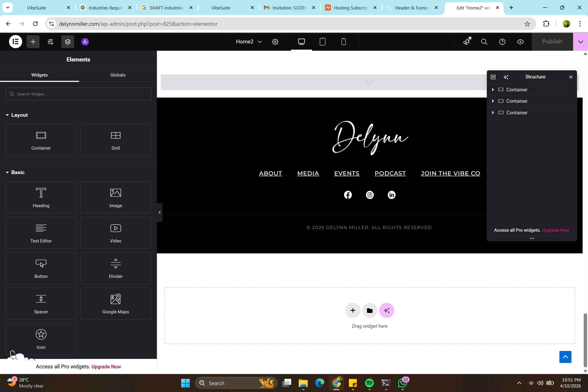The width and height of the screenshot is (588, 392).
Task: Click the ABOUT footer menu link
Action: (271, 173)
